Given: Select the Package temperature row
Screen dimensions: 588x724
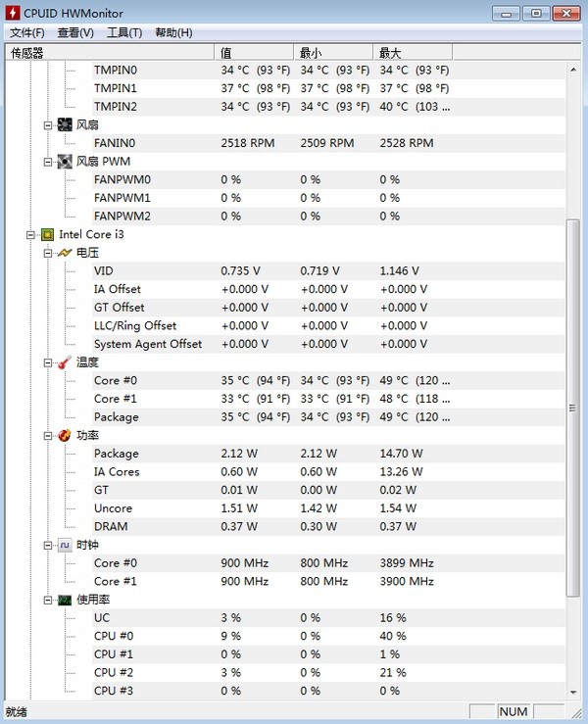Looking at the screenshot, I should [116, 417].
